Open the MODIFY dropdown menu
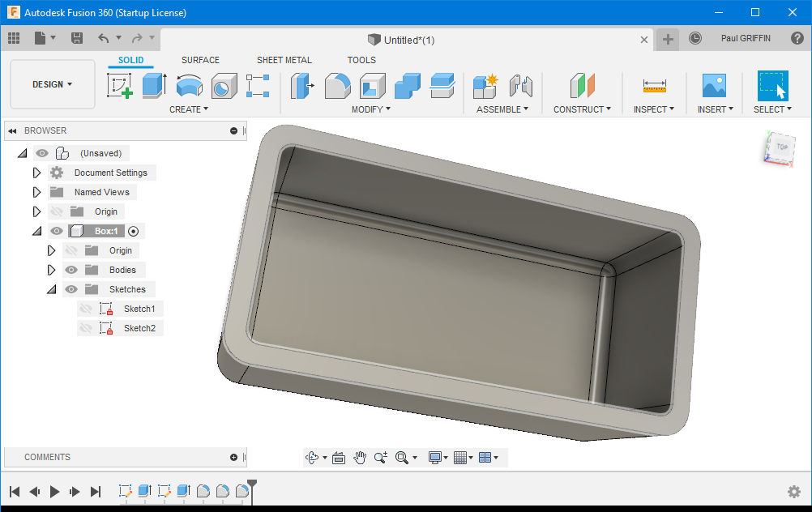The width and height of the screenshot is (812, 512). tap(371, 109)
